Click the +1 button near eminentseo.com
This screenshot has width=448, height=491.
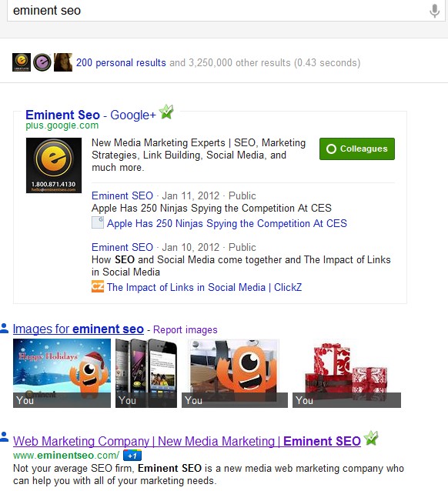pos(132,456)
